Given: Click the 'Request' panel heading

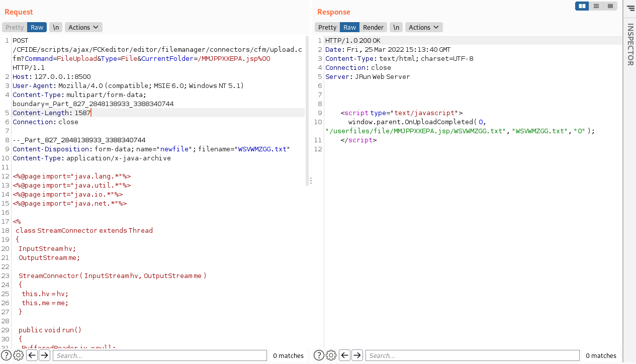Looking at the screenshot, I should [x=19, y=12].
